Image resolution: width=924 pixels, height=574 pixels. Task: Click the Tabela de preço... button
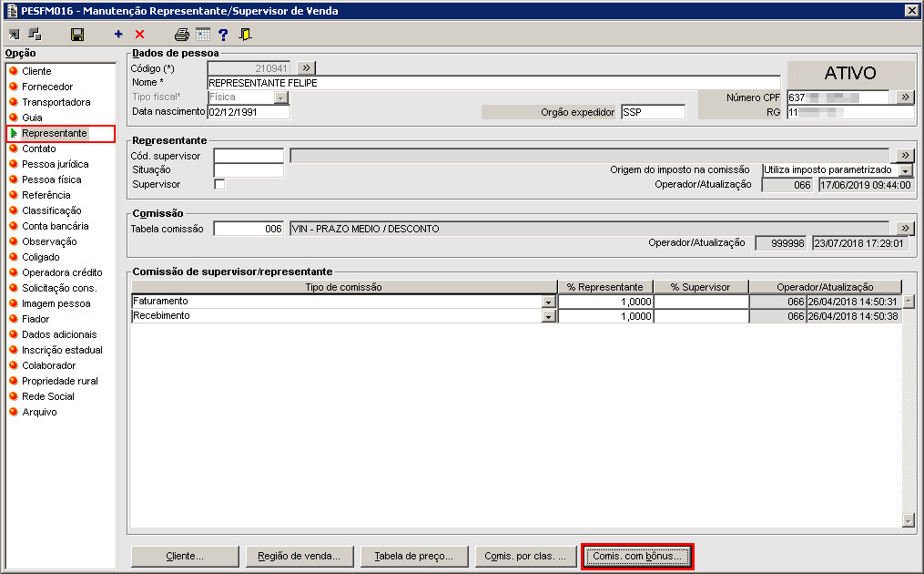click(x=414, y=557)
